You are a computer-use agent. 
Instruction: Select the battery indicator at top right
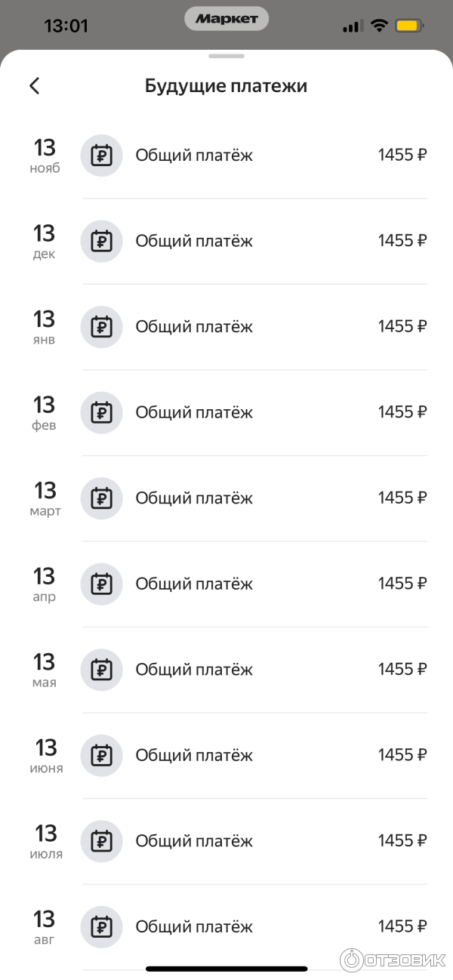pos(410,25)
